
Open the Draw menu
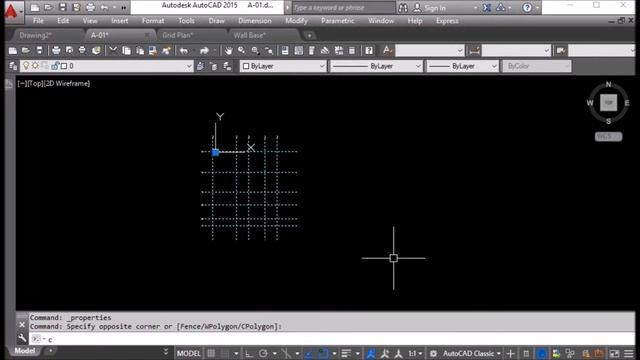point(216,21)
